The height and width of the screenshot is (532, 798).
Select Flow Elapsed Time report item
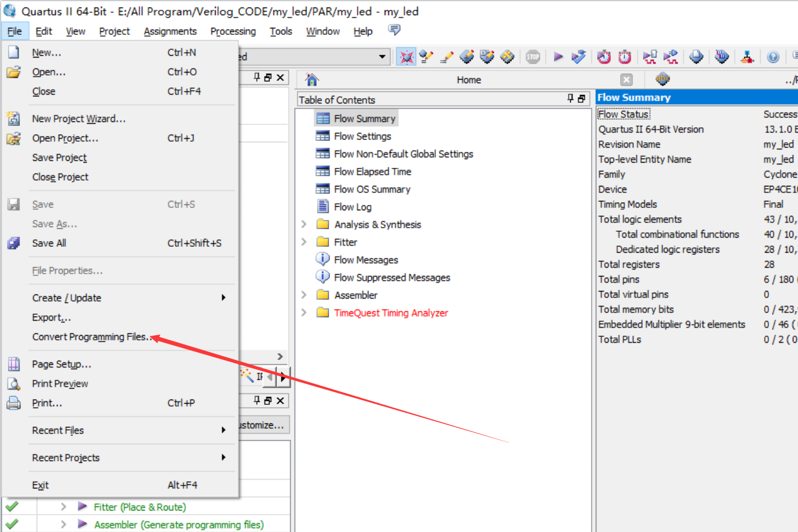tap(373, 171)
